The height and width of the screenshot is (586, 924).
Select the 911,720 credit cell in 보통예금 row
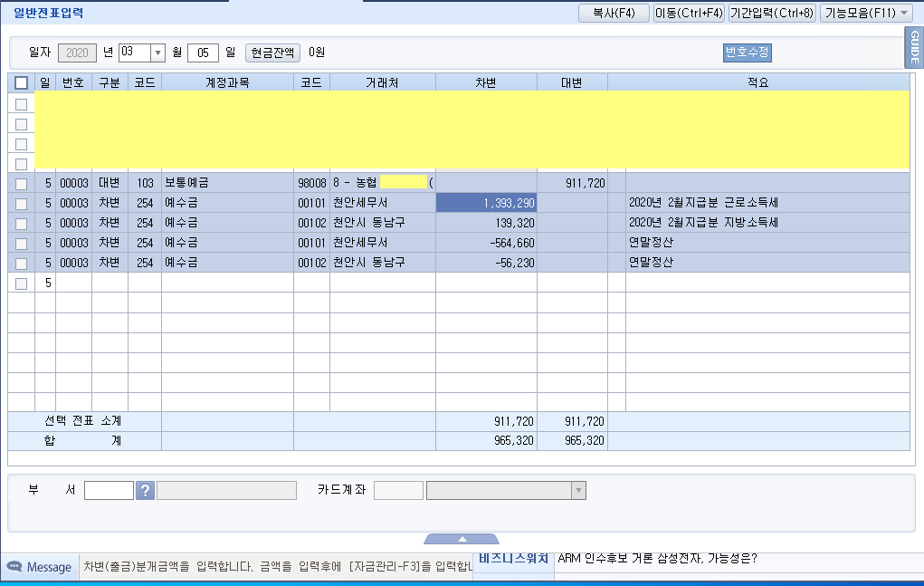point(572,183)
